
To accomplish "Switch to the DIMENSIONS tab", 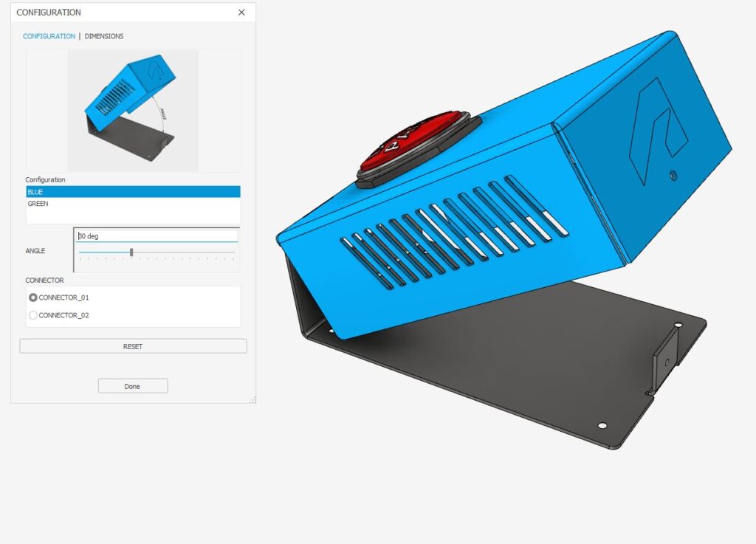I will (x=104, y=35).
